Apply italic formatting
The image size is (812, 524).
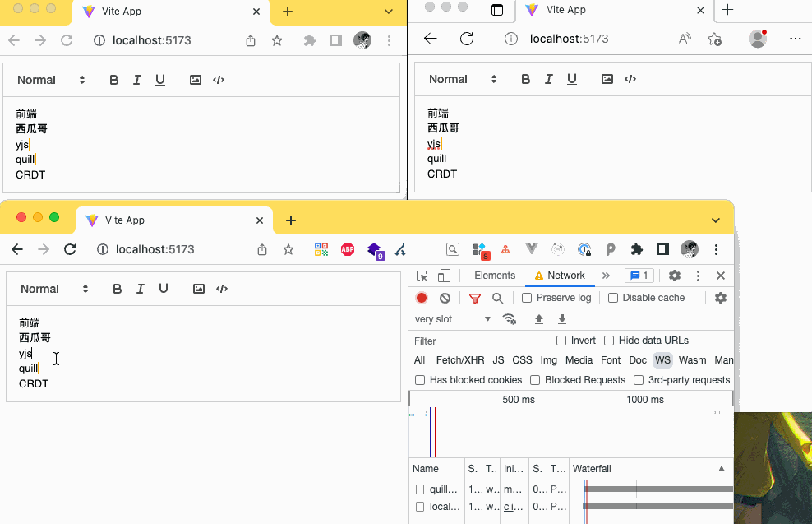(139, 289)
